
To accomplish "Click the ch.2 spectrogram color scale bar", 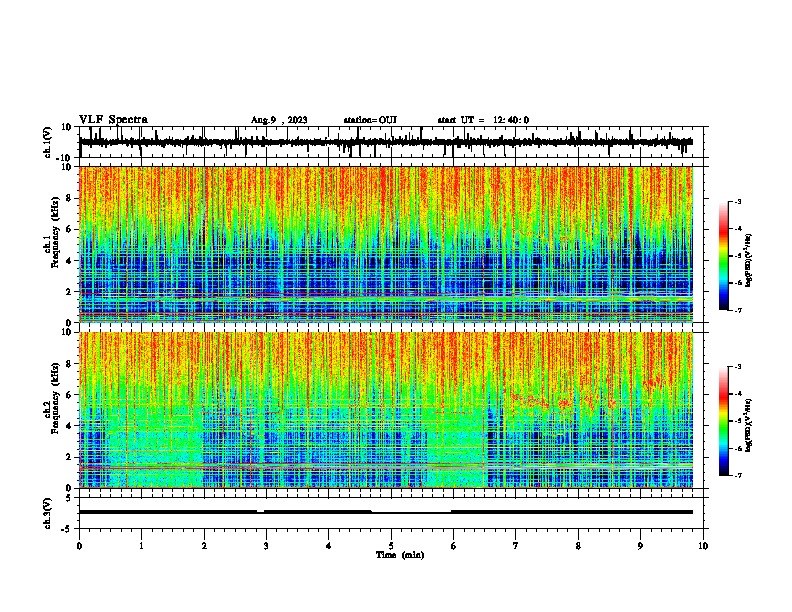I will click(x=724, y=421).
